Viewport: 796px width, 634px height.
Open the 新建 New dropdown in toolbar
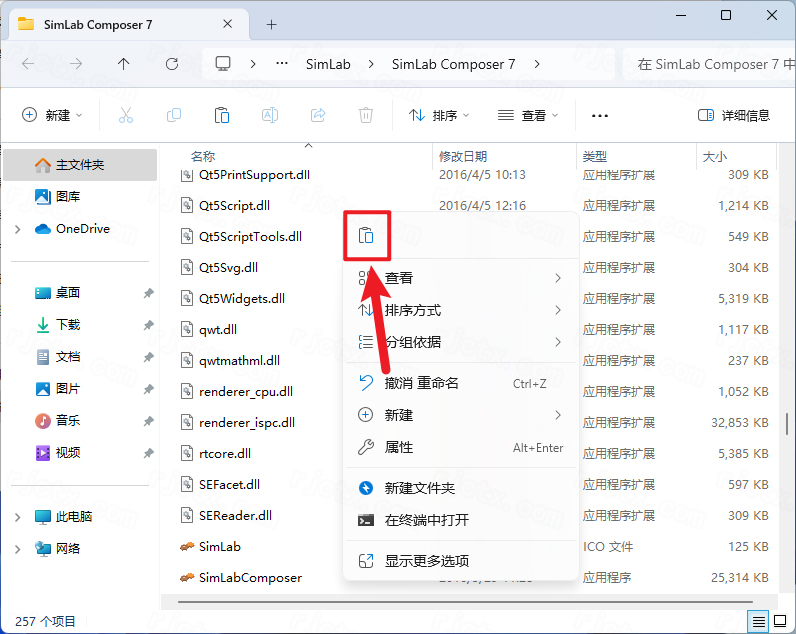[x=52, y=115]
